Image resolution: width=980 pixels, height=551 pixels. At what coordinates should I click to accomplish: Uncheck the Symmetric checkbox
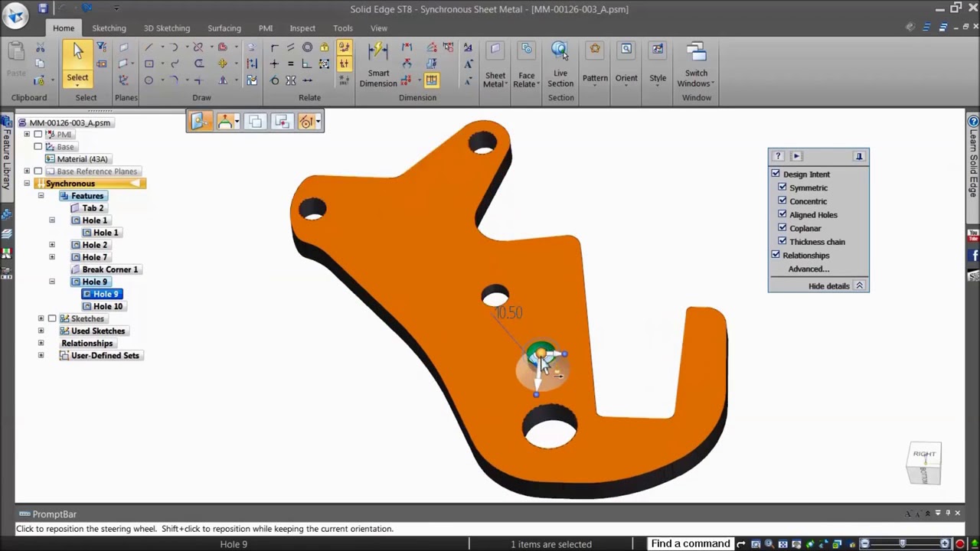coord(782,187)
